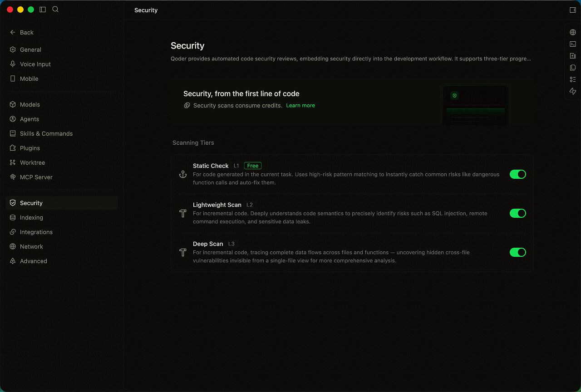Click the Models cube icon
Viewport: 581px width, 392px height.
[13, 104]
